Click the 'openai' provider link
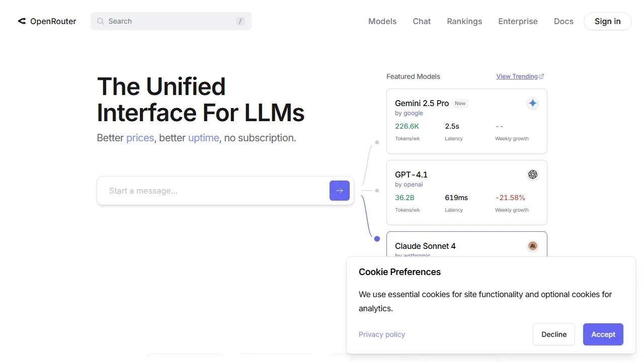Screen dimensions: 644x362 click(413, 185)
